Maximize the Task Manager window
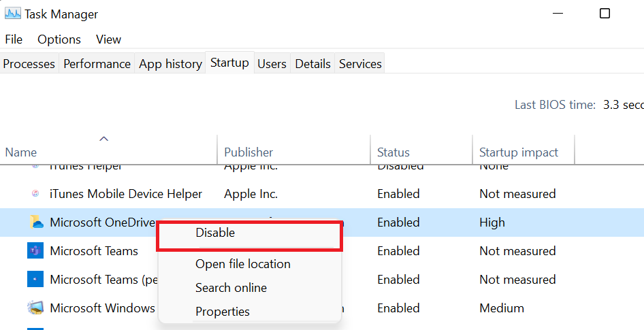The image size is (644, 330). (x=605, y=14)
